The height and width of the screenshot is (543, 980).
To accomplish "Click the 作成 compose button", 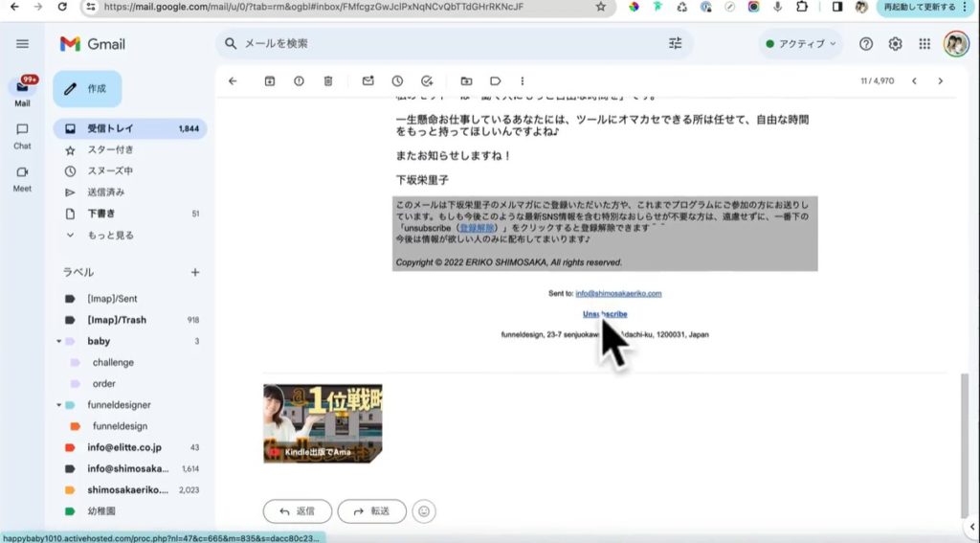I will tap(87, 88).
